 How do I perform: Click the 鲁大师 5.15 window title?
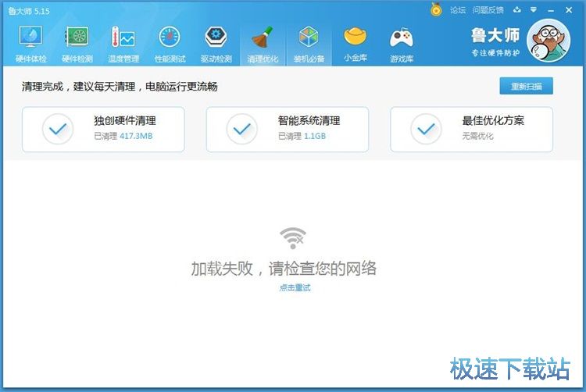(x=29, y=11)
